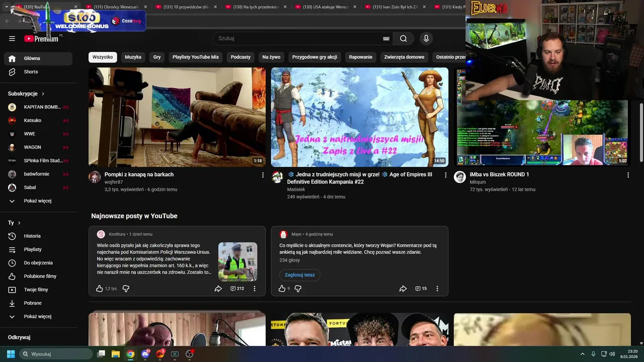Select the Gry filter chip
The image size is (644, 362).
coord(157,57)
